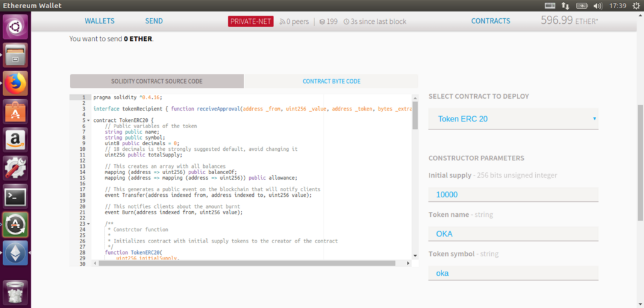Click the uint256 public totalSupply line
644x308 pixels.
(x=143, y=155)
